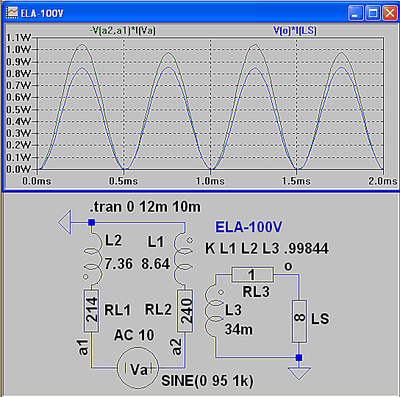The height and width of the screenshot is (397, 400).
Task: Select the L1 value 8.64
Action: pyautogui.click(x=156, y=264)
